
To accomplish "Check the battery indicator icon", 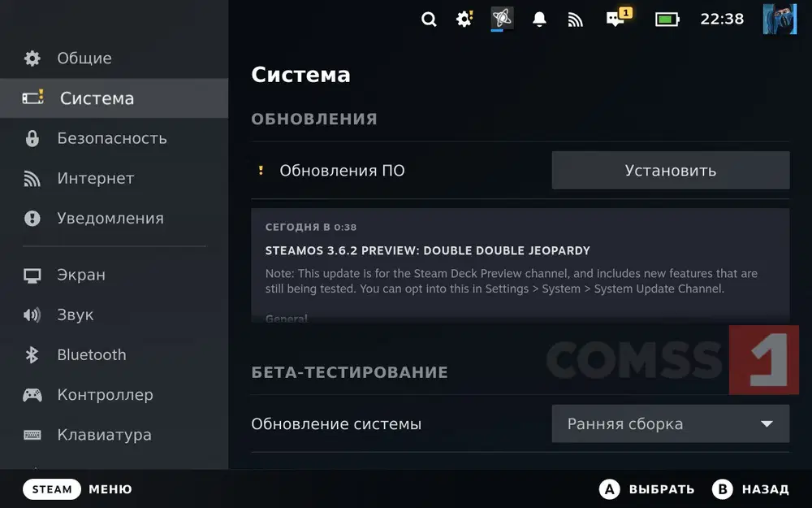I will coord(667,20).
